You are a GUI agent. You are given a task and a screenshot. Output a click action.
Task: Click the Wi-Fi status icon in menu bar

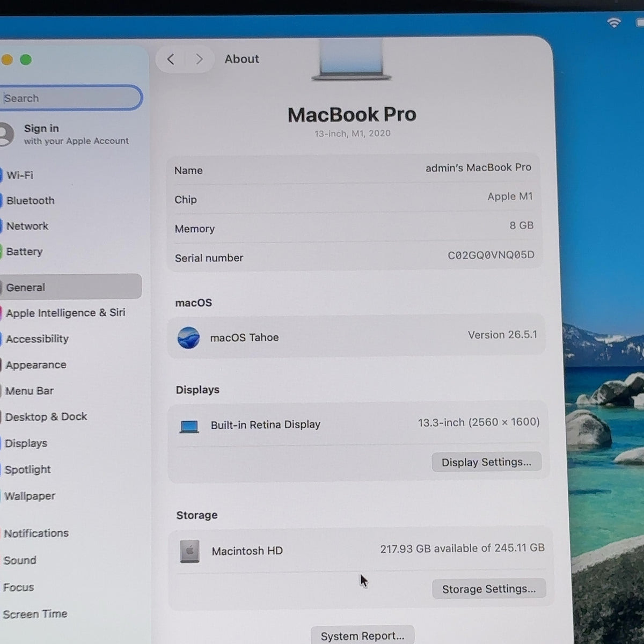tap(614, 23)
